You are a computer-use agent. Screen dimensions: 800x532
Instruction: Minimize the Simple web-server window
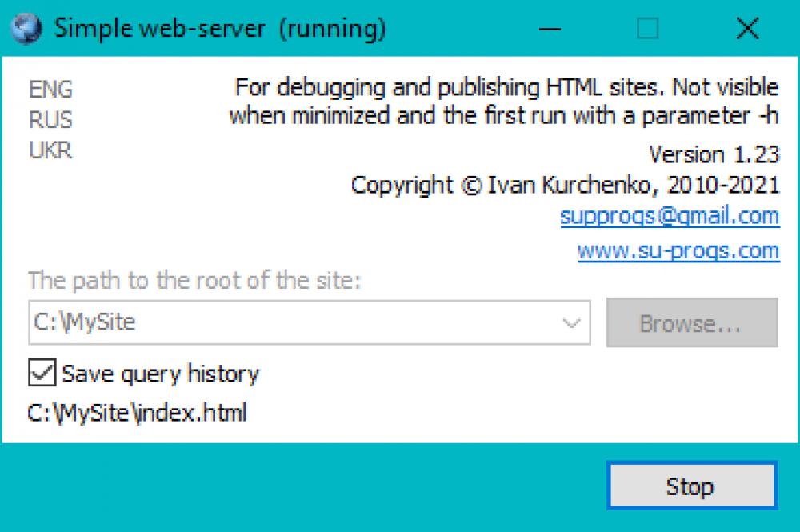[550, 28]
